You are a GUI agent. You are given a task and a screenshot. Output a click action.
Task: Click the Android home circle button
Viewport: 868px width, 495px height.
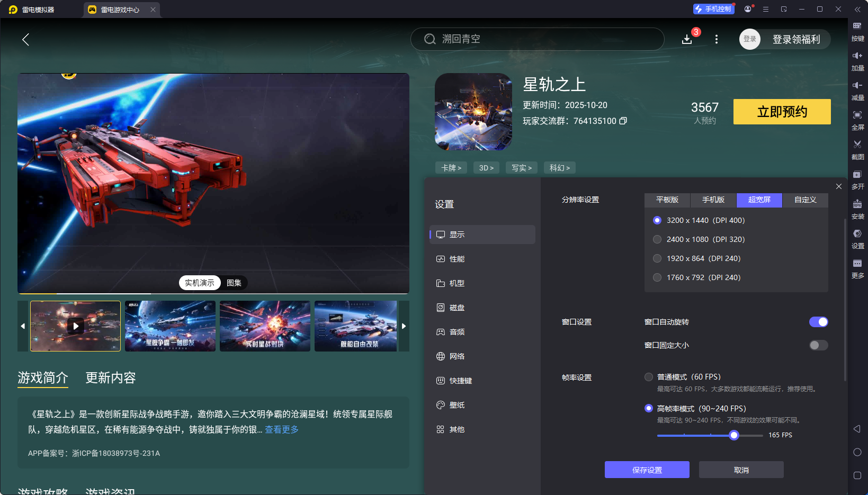click(x=857, y=452)
